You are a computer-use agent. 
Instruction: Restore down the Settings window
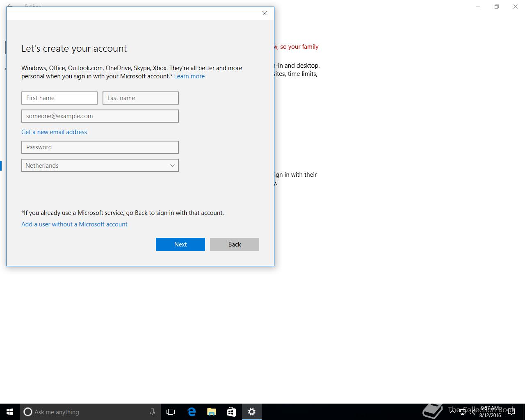click(x=497, y=7)
